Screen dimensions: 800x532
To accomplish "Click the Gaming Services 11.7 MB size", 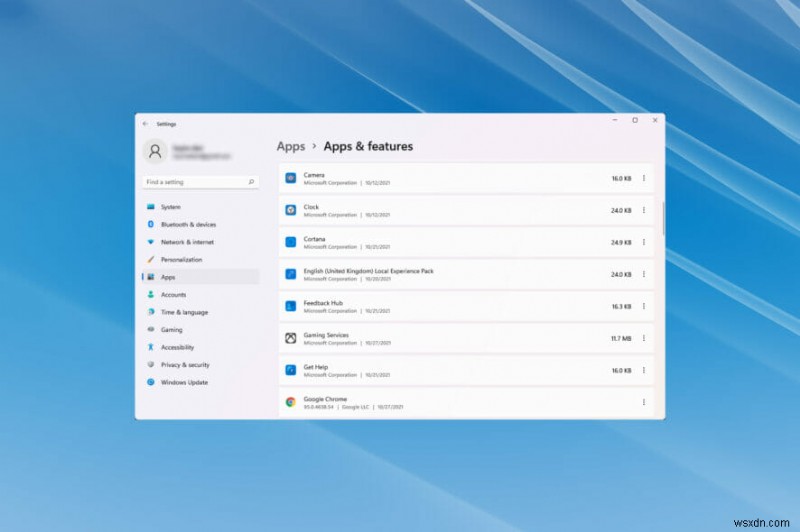I will pos(621,338).
